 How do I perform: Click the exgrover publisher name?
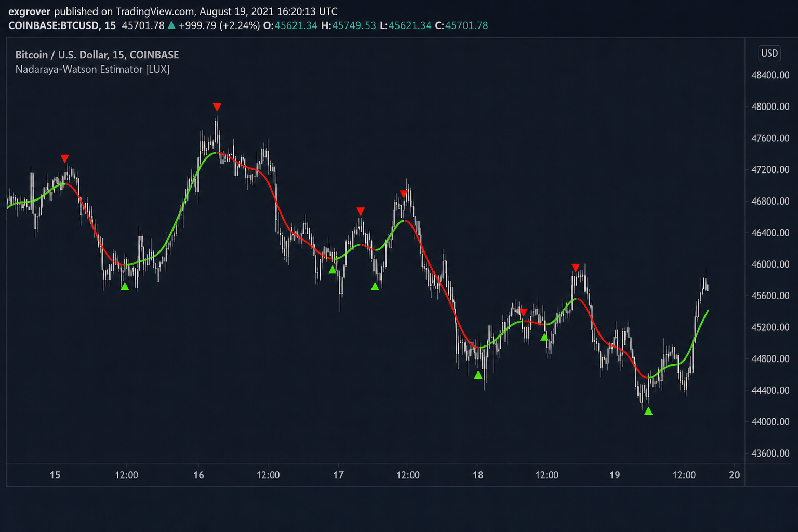tap(30, 11)
